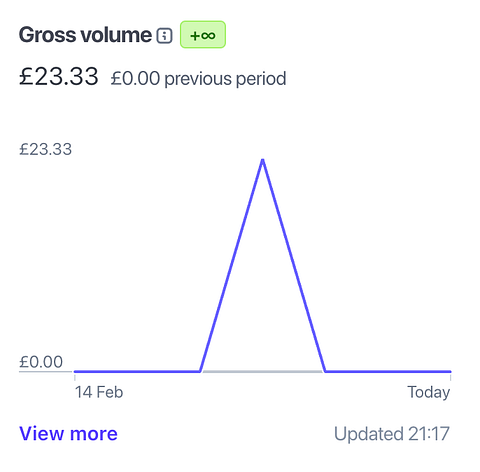Click the 14 Feb axis label

[x=99, y=392]
